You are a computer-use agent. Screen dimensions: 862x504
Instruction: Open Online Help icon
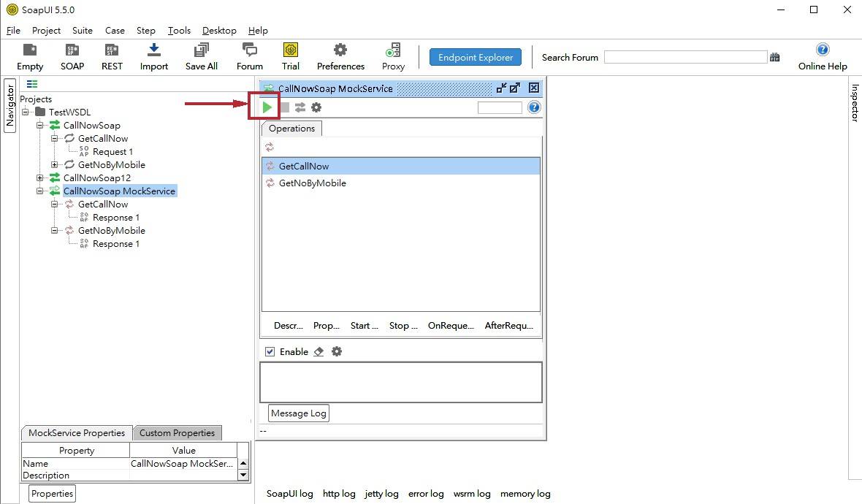pyautogui.click(x=823, y=57)
